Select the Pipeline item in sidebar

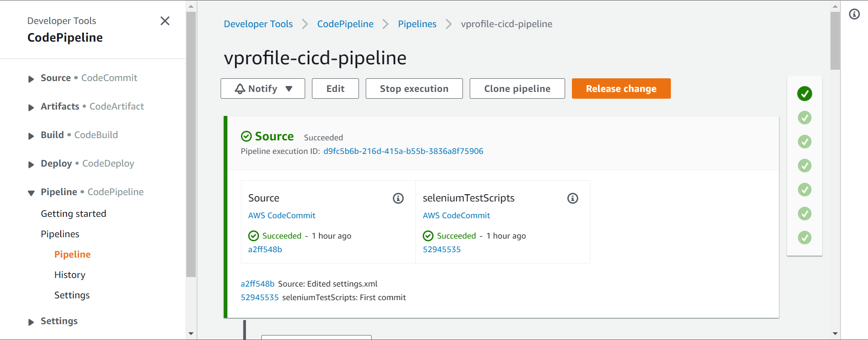click(72, 254)
